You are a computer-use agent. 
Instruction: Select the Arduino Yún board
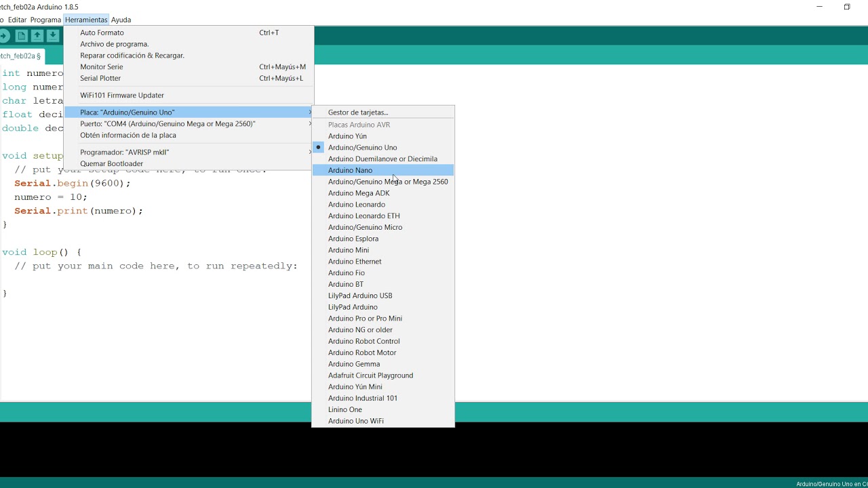coord(383,136)
